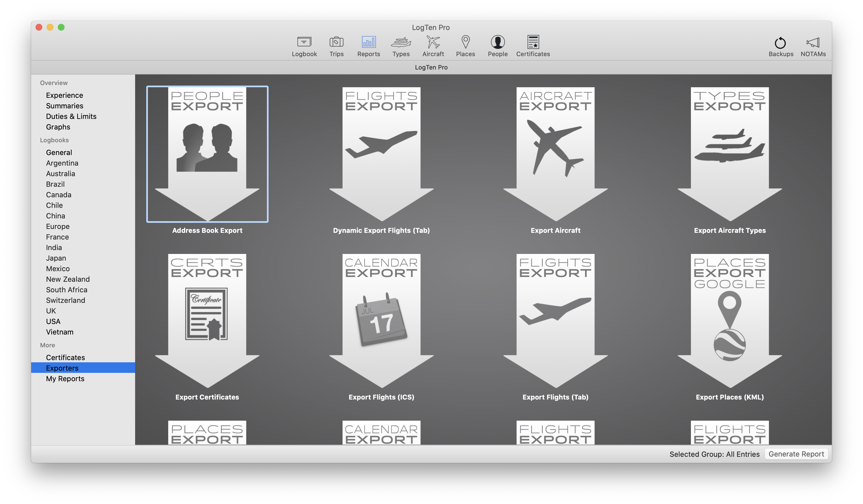Open the Trips toolbar icon

336,46
